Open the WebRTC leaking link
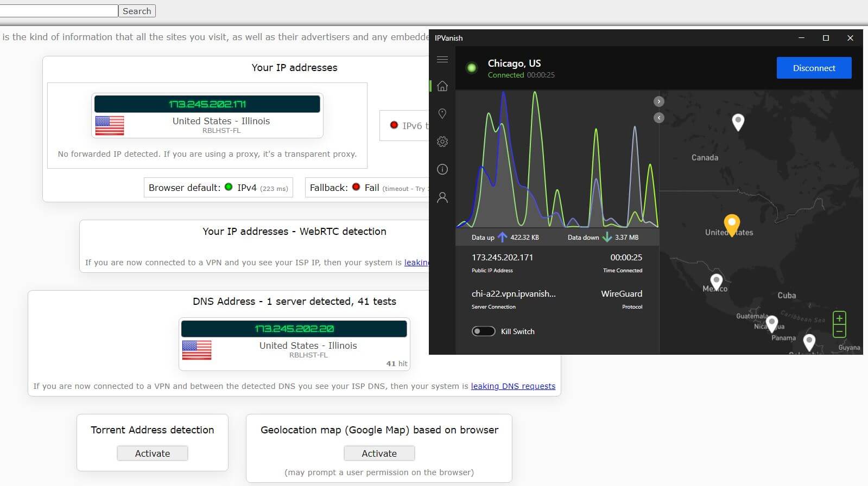The height and width of the screenshot is (486, 868). (x=416, y=263)
